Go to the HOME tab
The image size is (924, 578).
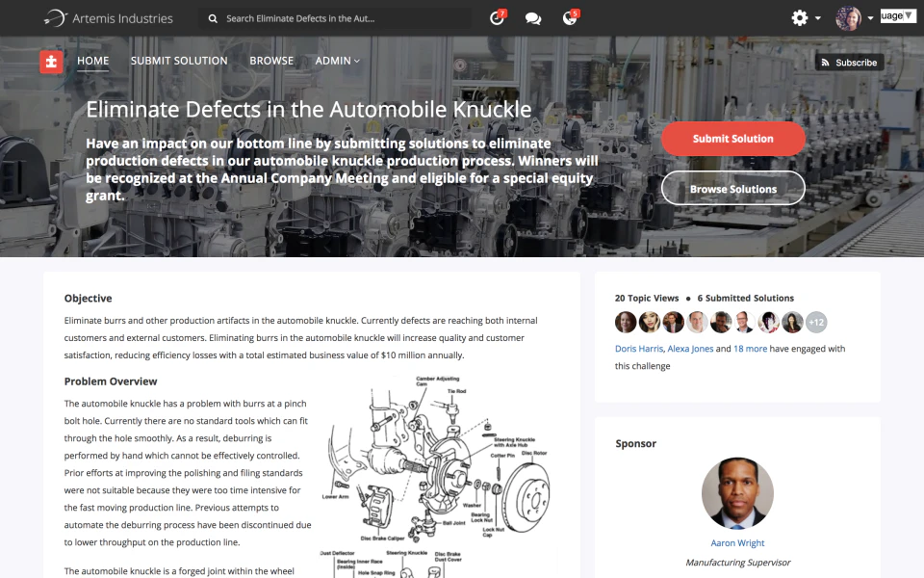point(93,61)
